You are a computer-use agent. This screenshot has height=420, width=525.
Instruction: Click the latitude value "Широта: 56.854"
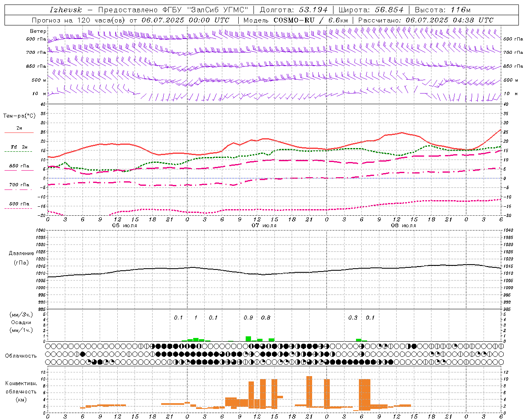(x=371, y=10)
